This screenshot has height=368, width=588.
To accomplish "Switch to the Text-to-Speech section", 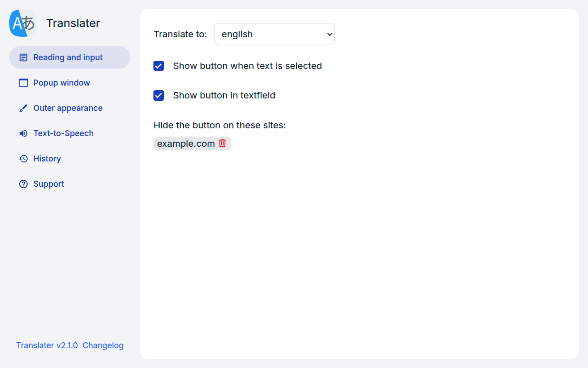I will (63, 133).
